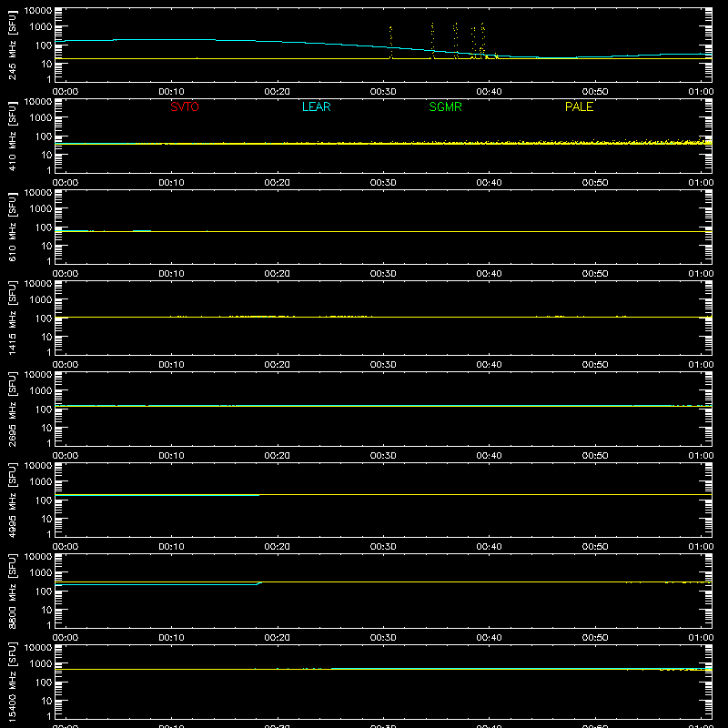Click 01:00 time label under 410 MHz plot

coord(701,183)
